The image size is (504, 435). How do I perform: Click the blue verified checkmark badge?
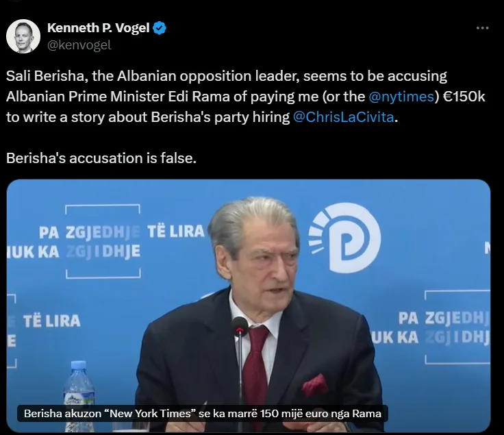point(160,28)
